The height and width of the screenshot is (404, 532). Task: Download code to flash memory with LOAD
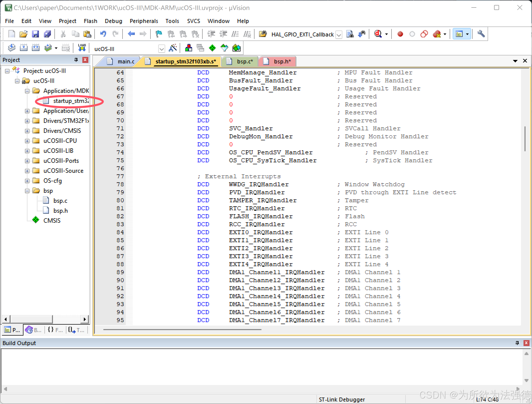click(82, 47)
